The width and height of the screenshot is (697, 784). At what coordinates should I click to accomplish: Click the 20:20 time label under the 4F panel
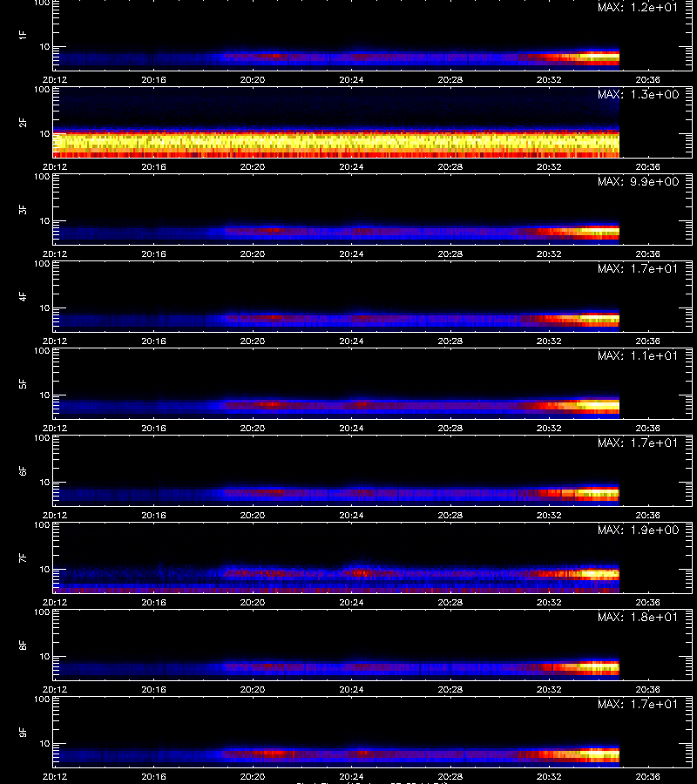(253, 341)
